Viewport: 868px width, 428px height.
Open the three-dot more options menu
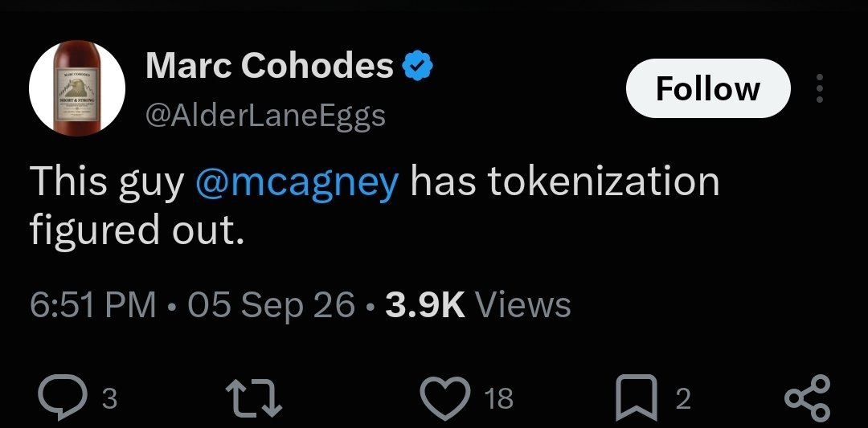coord(820,88)
